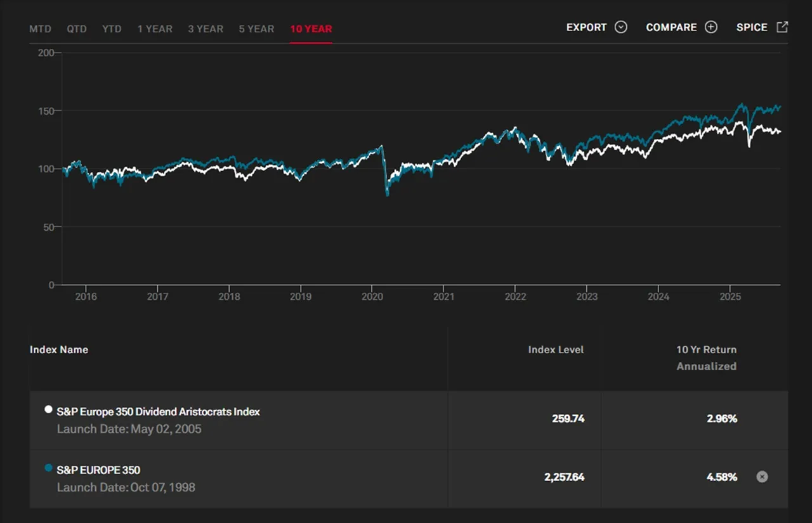Viewport: 812px width, 523px height.
Task: Click the white dot beside Dividend Aristocrats Index
Action: [48, 410]
